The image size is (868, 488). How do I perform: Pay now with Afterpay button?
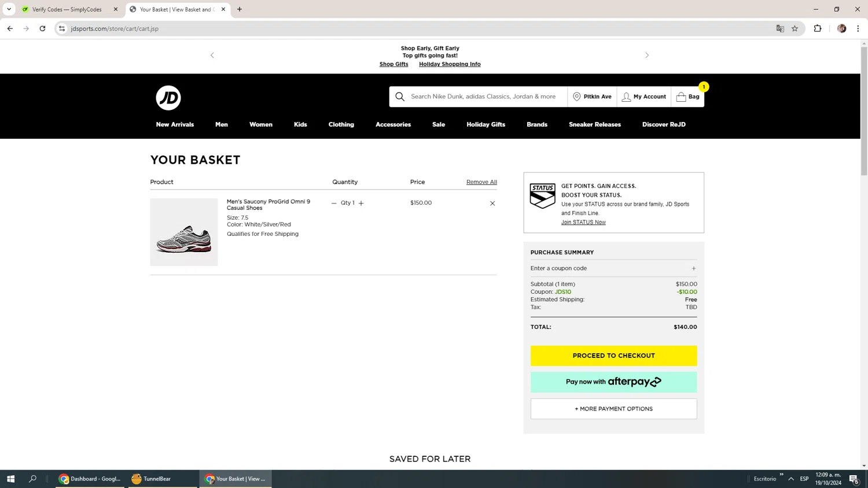click(613, 382)
